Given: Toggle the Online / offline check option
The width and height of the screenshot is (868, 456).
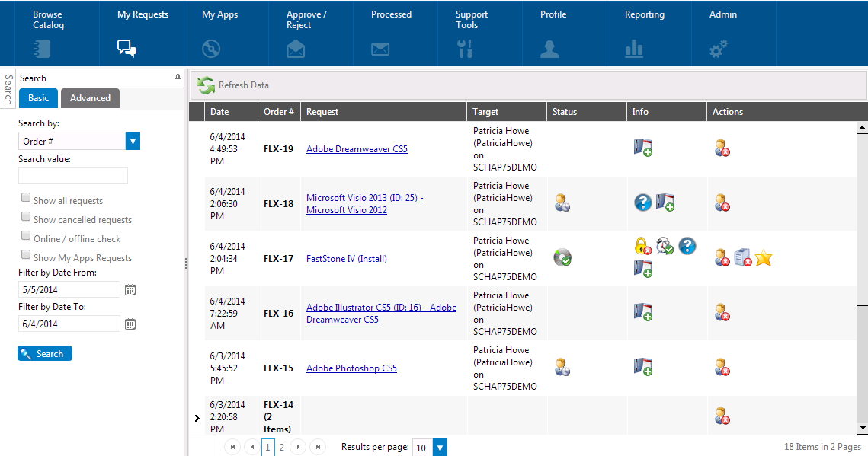Looking at the screenshot, I should click(x=26, y=234).
